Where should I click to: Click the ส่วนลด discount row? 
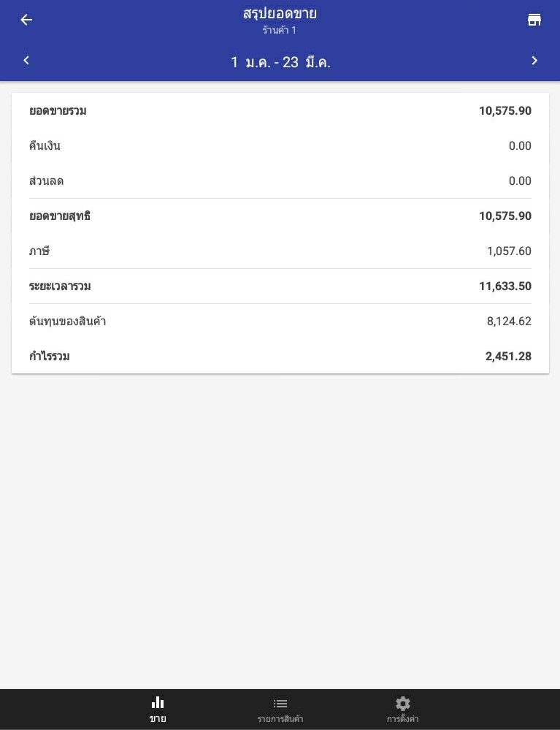280,181
